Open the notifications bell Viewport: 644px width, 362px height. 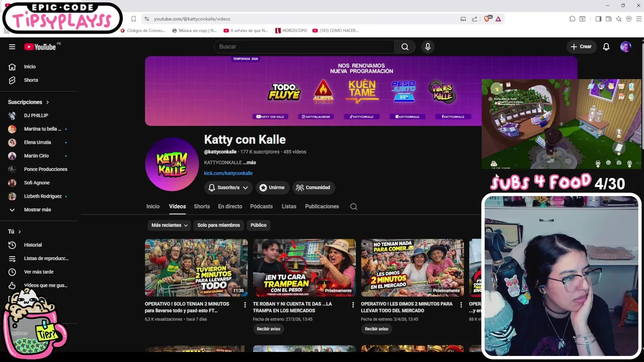[x=606, y=47]
